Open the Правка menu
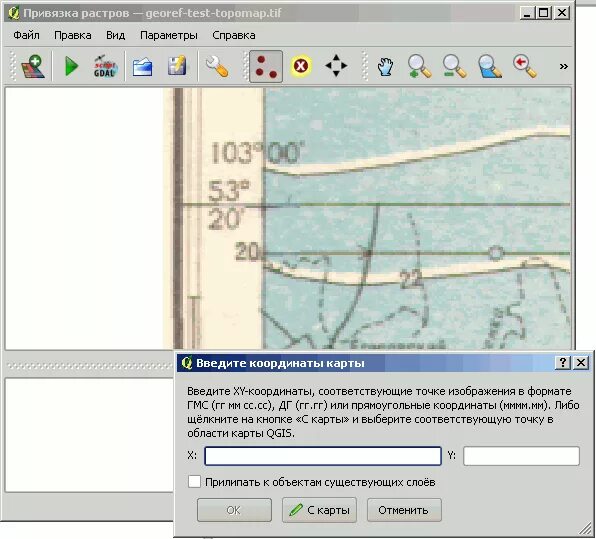This screenshot has width=596, height=539. pyautogui.click(x=73, y=35)
